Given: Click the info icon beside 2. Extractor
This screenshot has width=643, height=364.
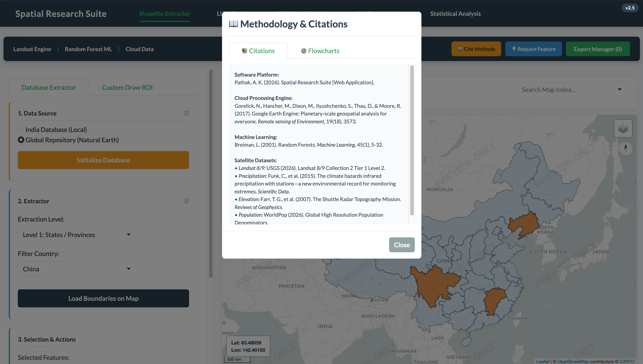Looking at the screenshot, I should 186,201.
